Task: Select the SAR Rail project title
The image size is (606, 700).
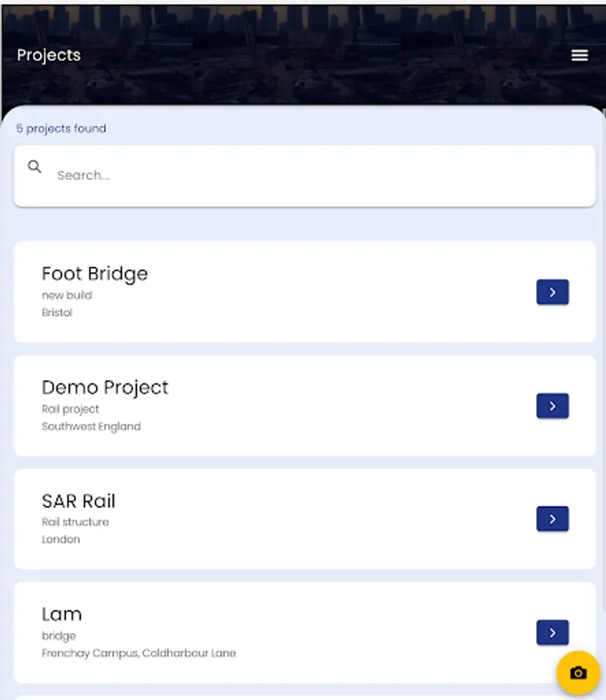Action: pos(79,501)
